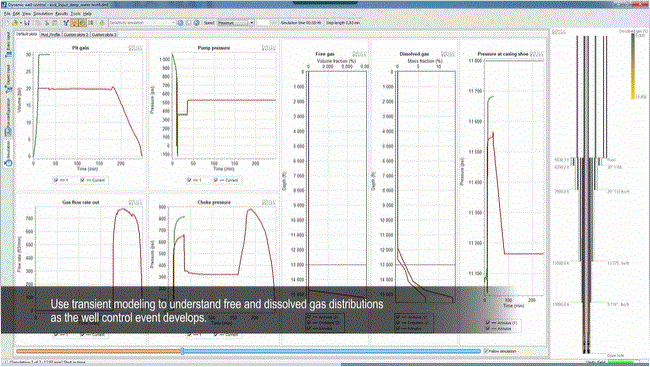Click the green progress bar in status bar
Viewport: 650px width, 367px height.
point(620,362)
